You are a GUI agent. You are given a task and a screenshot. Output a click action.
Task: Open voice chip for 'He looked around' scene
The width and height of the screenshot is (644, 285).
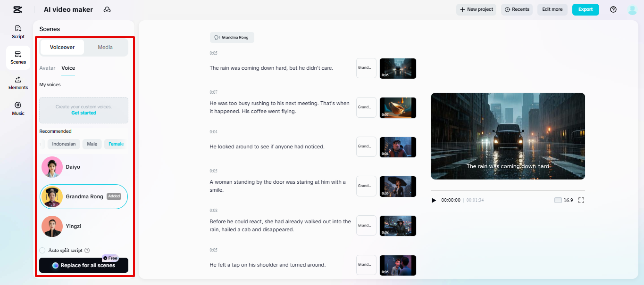[366, 147]
